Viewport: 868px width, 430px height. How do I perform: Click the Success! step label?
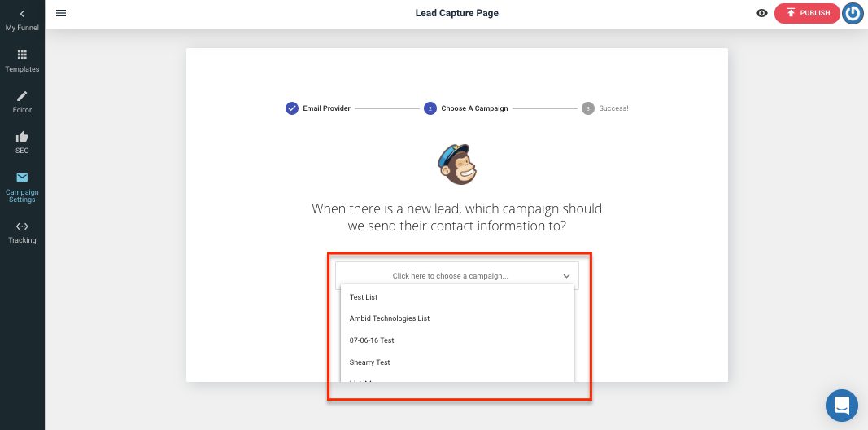pos(613,108)
